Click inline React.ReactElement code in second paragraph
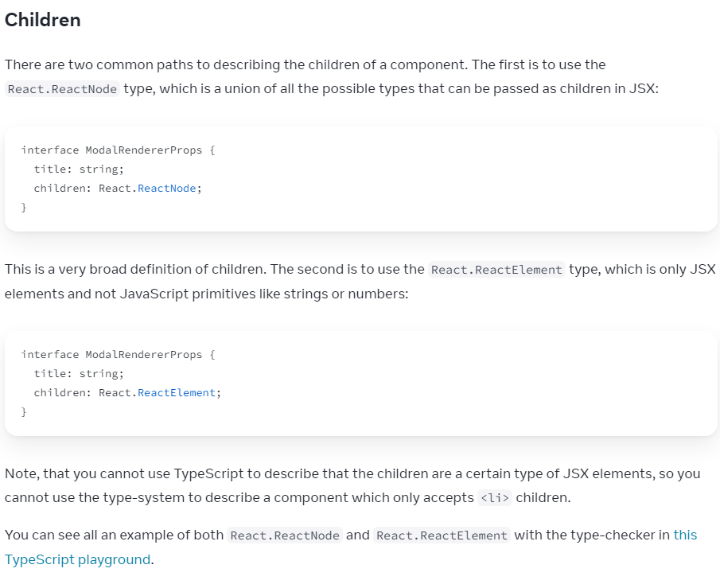Screen dimensions: 720x588 pyautogui.click(x=496, y=270)
